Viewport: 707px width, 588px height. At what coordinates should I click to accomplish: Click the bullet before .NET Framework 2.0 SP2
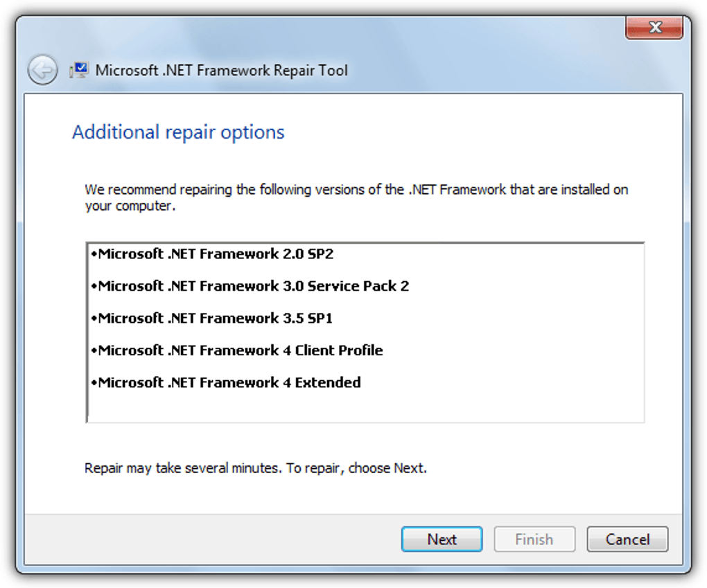pyautogui.click(x=94, y=254)
